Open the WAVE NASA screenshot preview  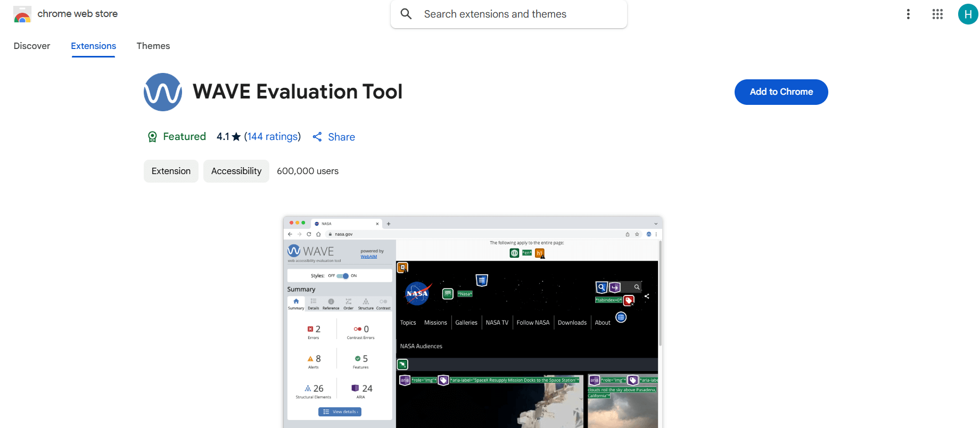473,322
